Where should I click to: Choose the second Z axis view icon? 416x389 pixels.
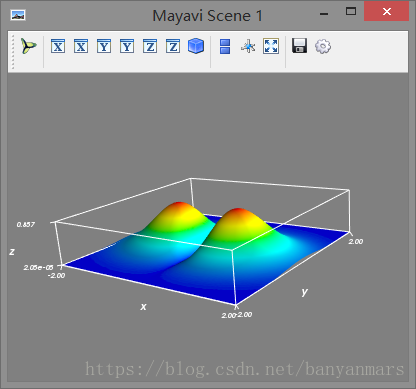tap(173, 46)
